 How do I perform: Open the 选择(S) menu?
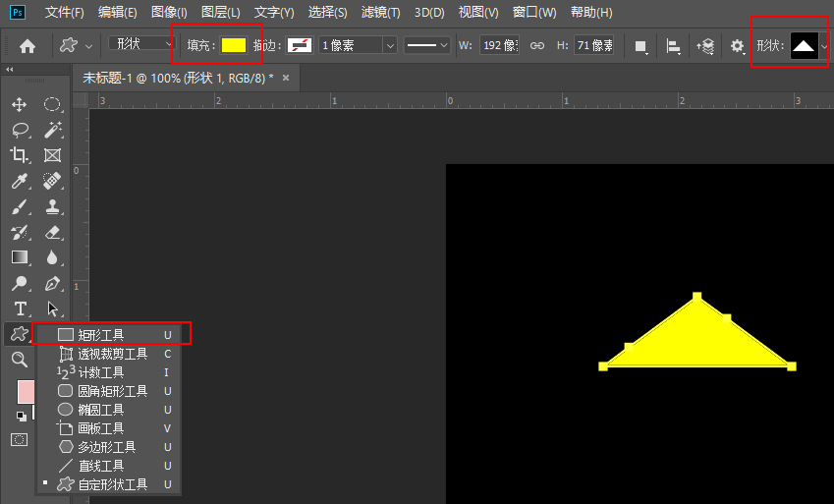click(x=328, y=12)
